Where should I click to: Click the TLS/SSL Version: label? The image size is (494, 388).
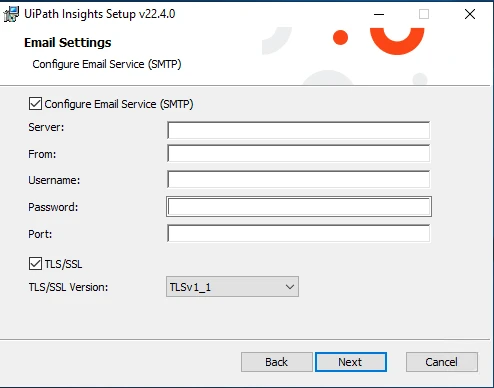(68, 287)
